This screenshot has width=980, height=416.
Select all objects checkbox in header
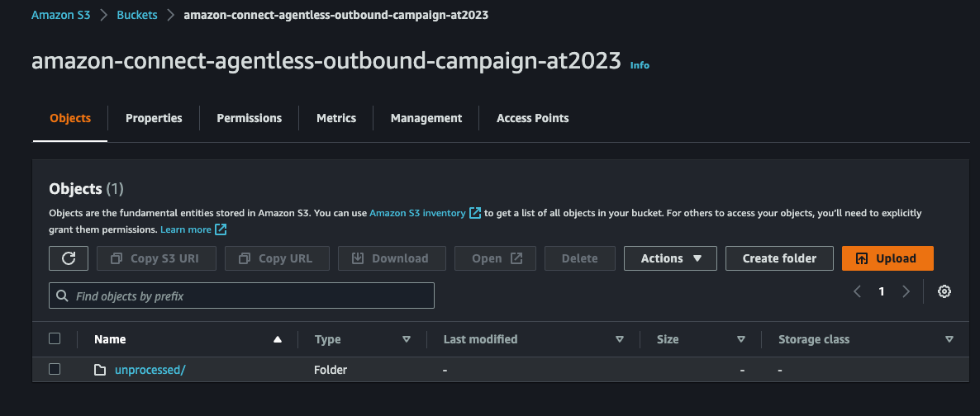pos(55,338)
